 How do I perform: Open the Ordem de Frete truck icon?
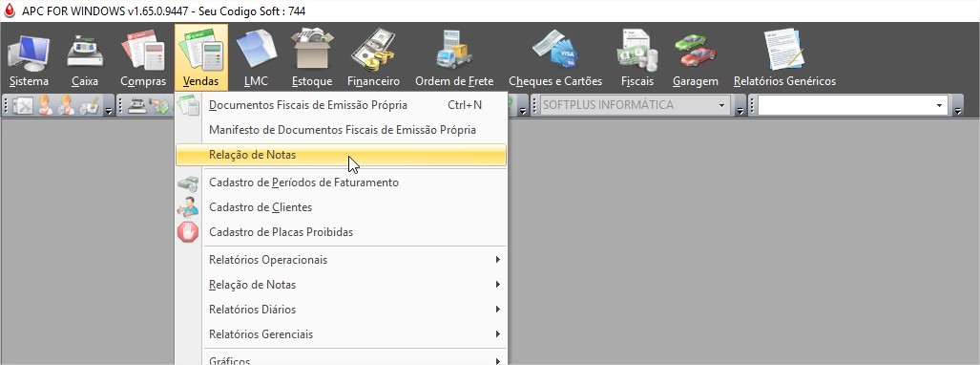click(x=454, y=50)
